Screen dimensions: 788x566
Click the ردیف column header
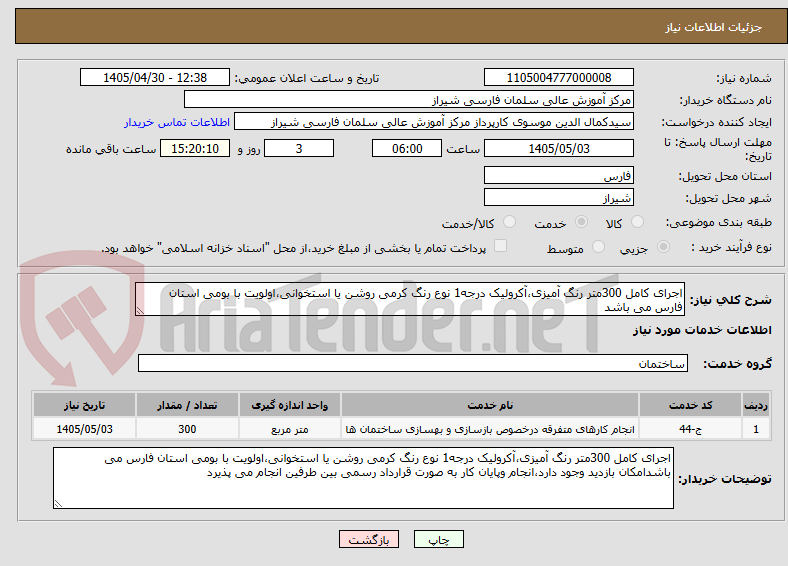pyautogui.click(x=756, y=405)
